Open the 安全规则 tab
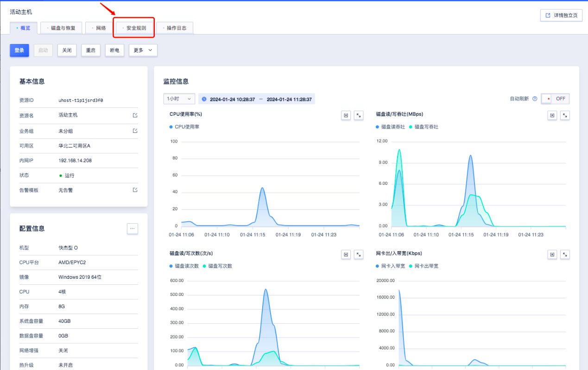 (x=134, y=28)
